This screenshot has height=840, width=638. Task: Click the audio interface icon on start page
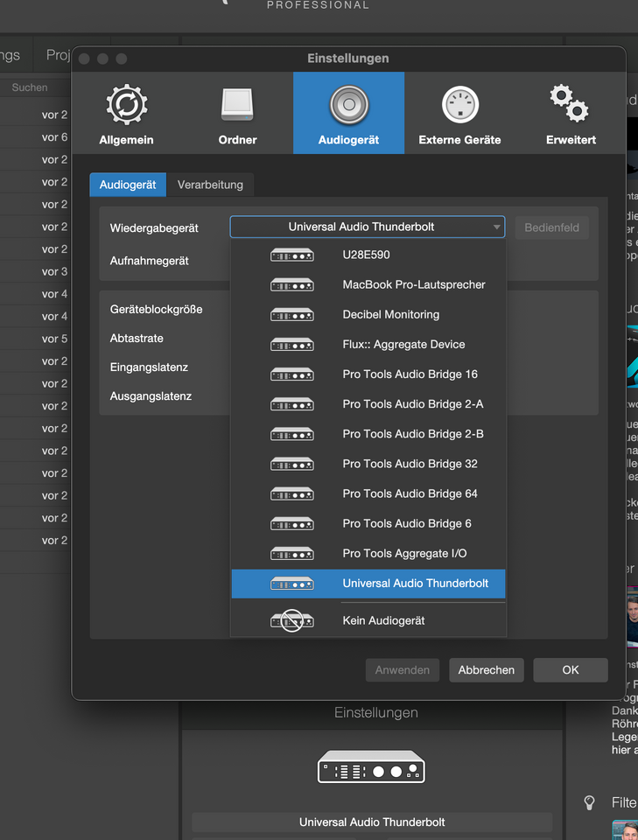[x=371, y=766]
